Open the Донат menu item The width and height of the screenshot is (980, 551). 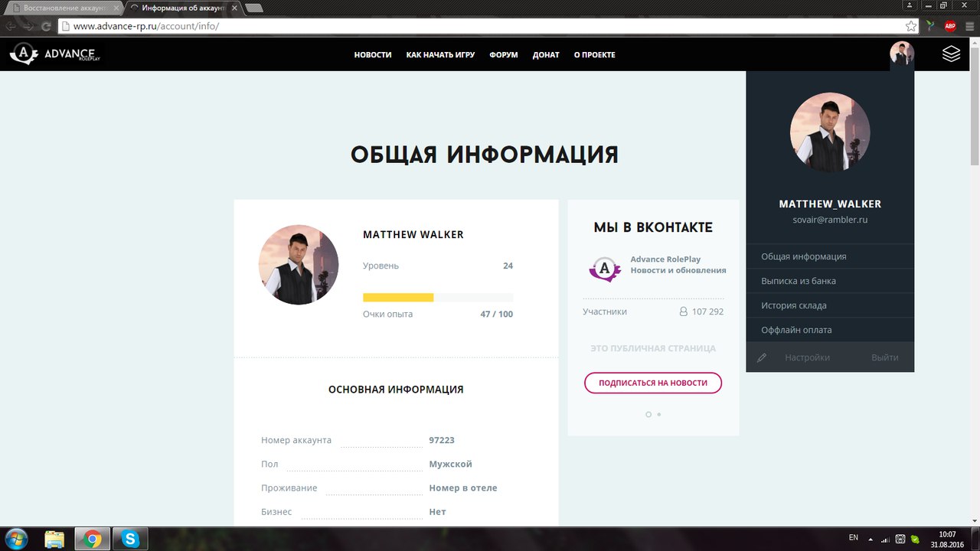pos(546,55)
